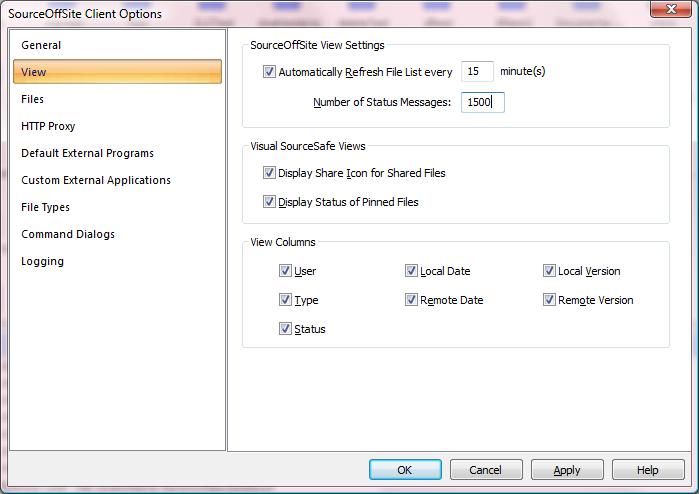Uncheck Automatically Refresh File List checkbox
The height and width of the screenshot is (494, 699).
point(269,72)
